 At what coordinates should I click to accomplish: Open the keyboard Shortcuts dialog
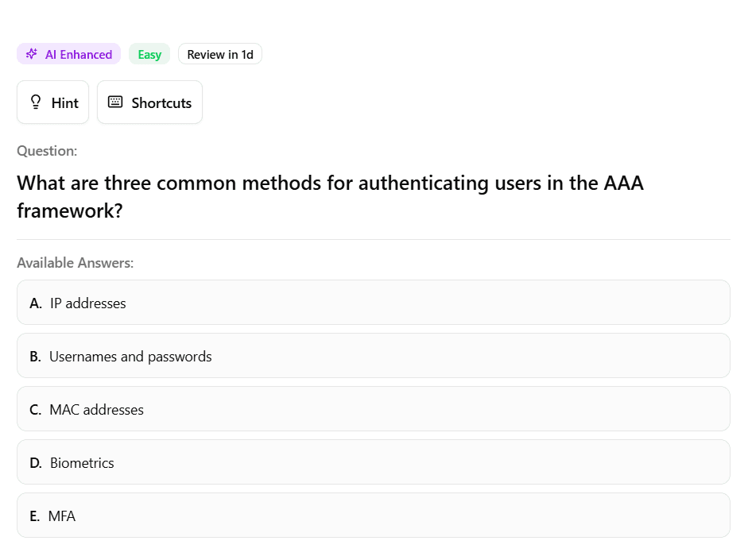pyautogui.click(x=149, y=102)
